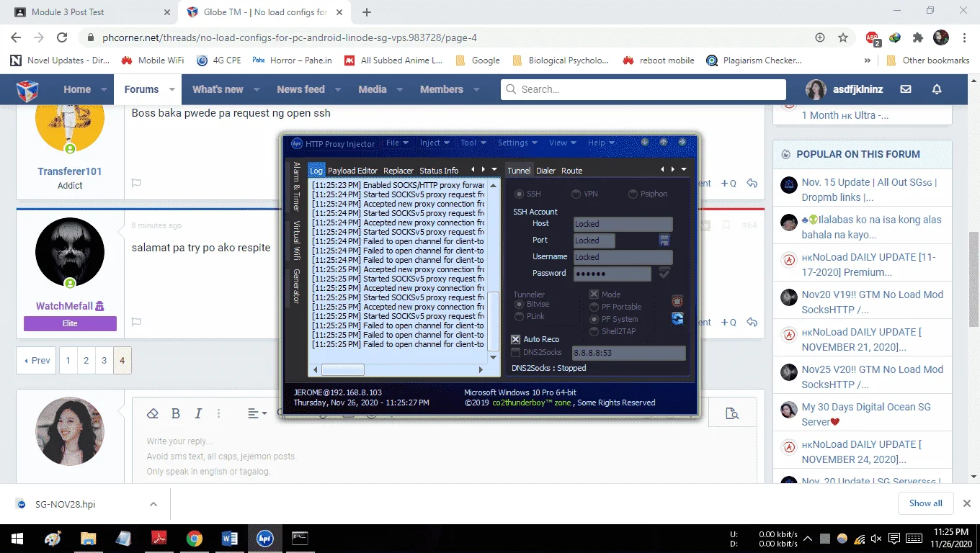Viewport: 980px width, 553px height.
Task: Click the eraser remove-formatting icon in reply editor
Action: point(152,413)
